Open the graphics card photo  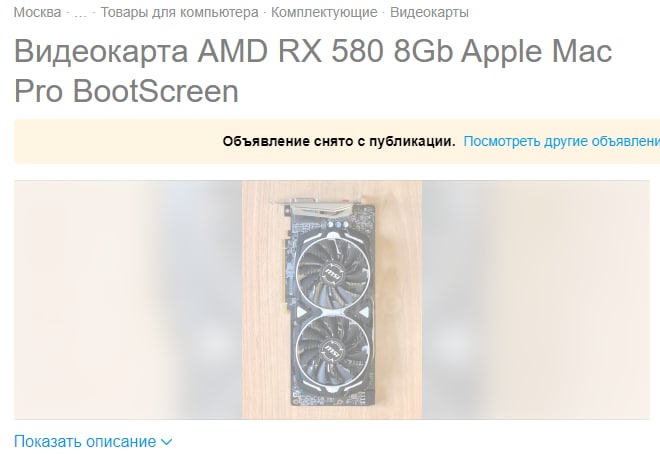point(332,300)
